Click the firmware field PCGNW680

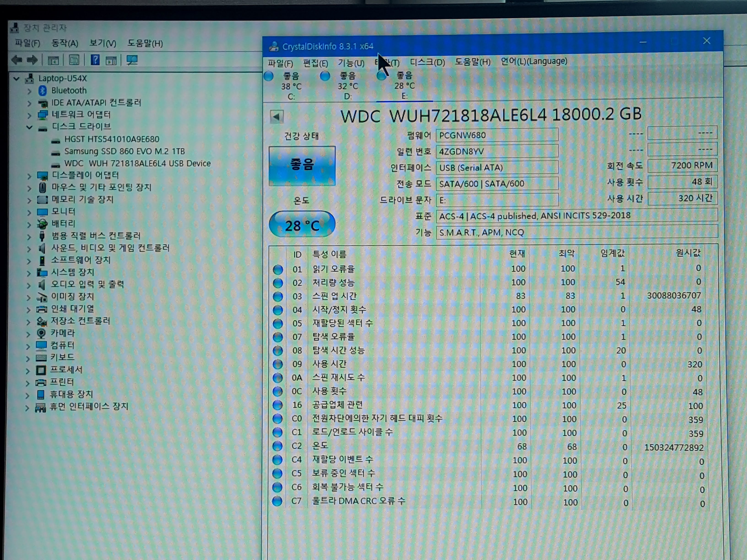(x=497, y=135)
